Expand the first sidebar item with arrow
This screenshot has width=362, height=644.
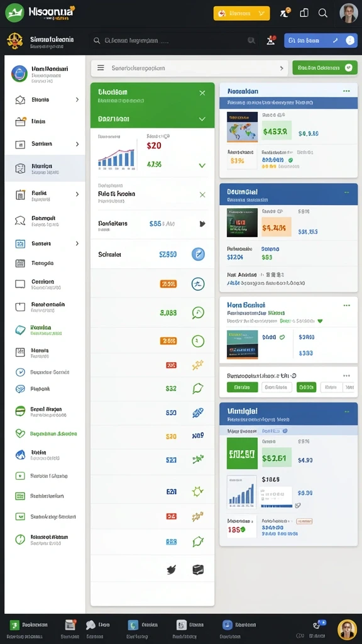[77, 100]
